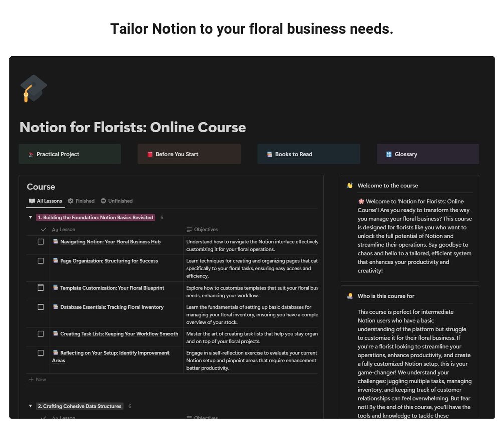The width and height of the screenshot is (504, 428).
Task: Click the graduation cap page icon
Action: pos(34,88)
